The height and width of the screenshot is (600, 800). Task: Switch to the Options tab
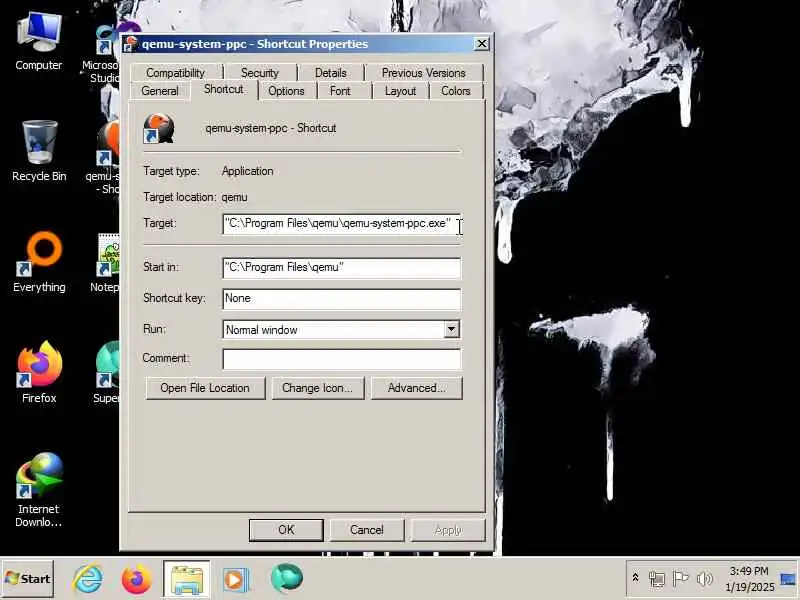click(x=286, y=91)
